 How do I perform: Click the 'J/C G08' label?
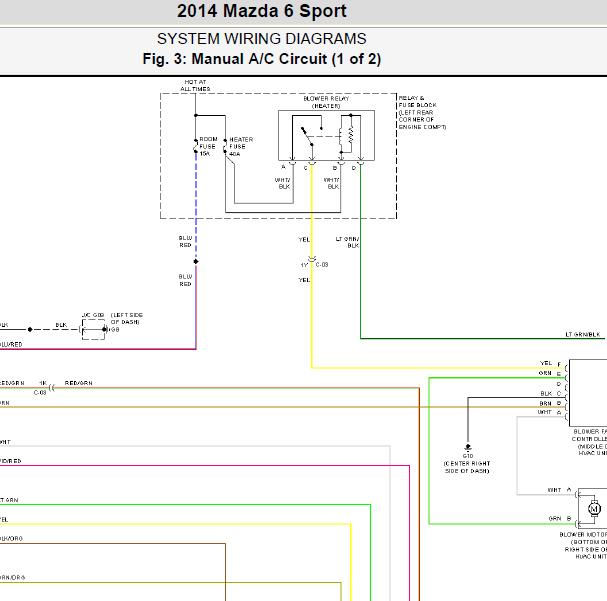click(x=93, y=315)
